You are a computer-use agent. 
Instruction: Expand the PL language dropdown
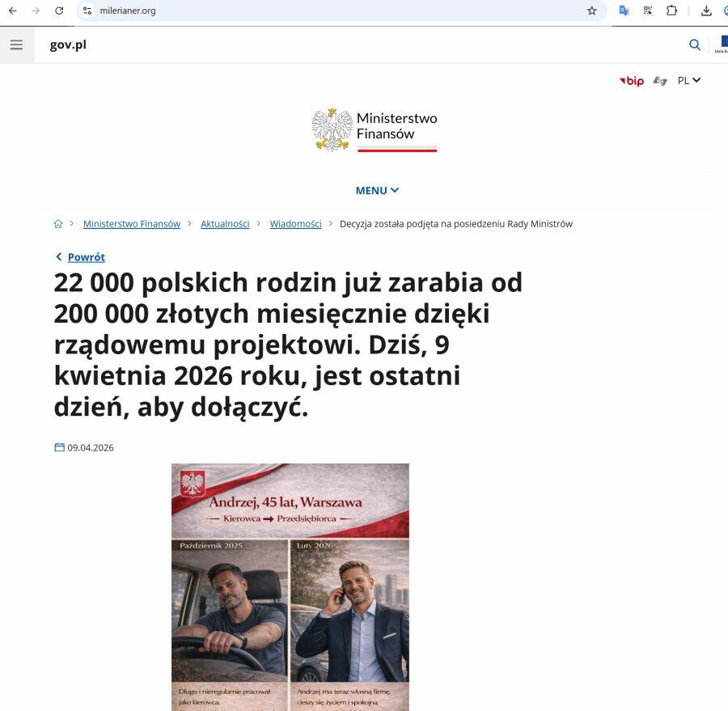(x=689, y=80)
